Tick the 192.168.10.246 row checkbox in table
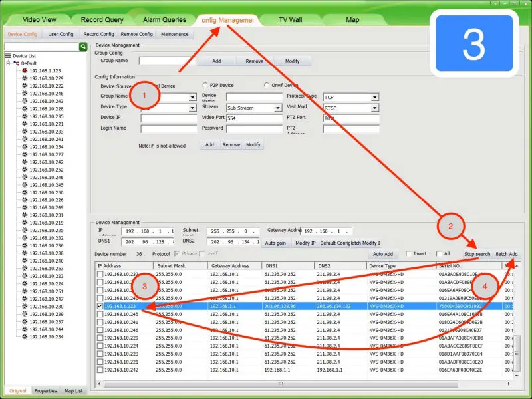532x399 pixels. pyautogui.click(x=100, y=330)
